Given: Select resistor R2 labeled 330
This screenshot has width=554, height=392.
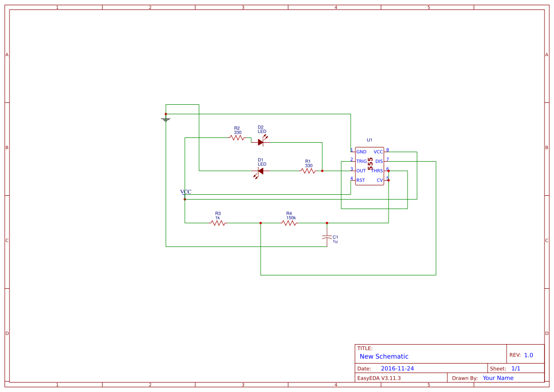Looking at the screenshot, I should pos(236,138).
